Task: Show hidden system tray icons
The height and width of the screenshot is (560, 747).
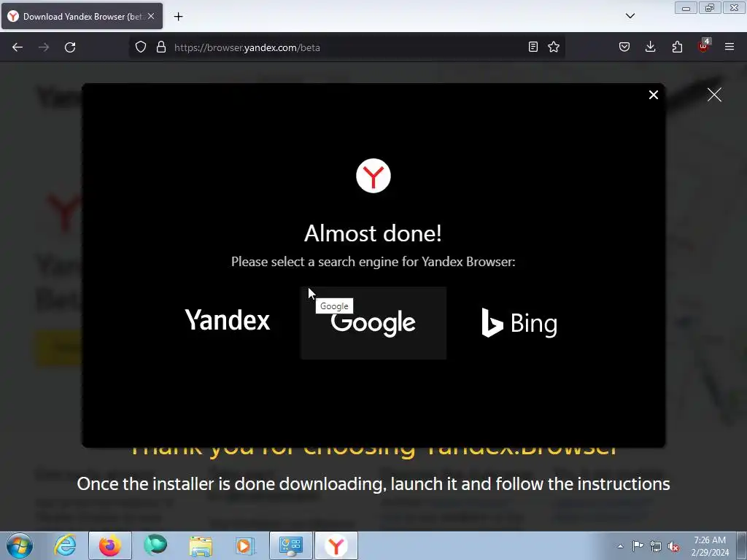Action: click(620, 546)
